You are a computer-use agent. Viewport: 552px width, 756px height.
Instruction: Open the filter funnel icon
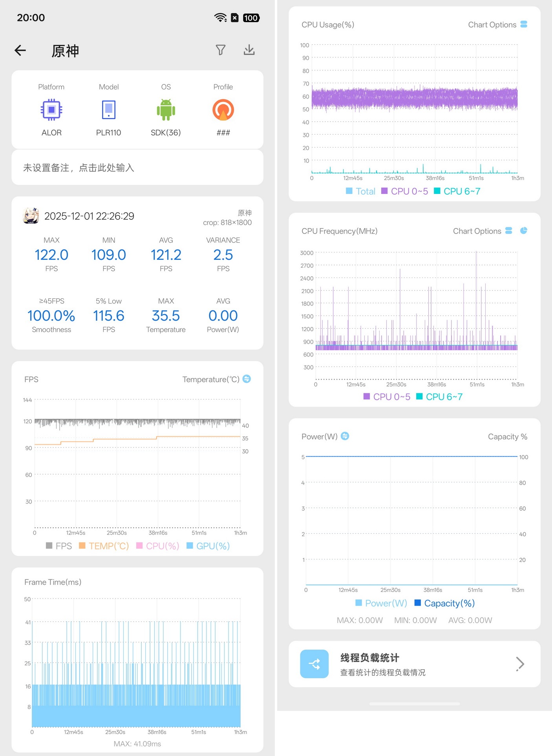click(221, 50)
